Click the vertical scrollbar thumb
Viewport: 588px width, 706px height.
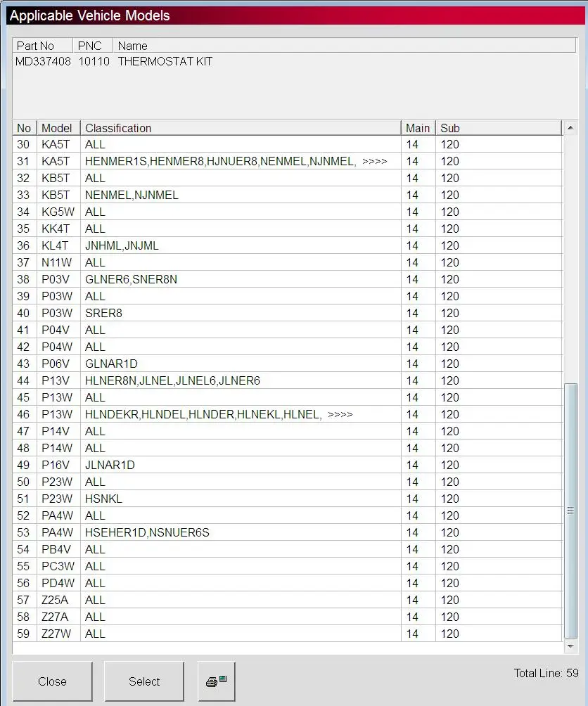click(570, 511)
